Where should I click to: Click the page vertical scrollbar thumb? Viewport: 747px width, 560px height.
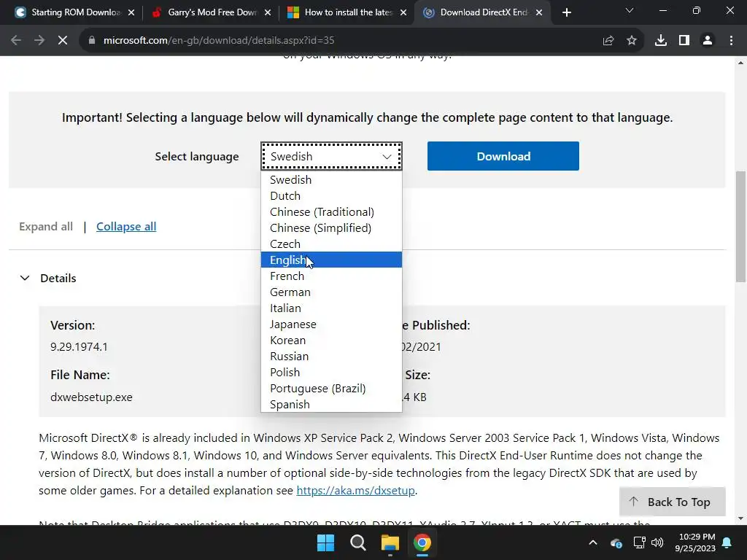[740, 226]
